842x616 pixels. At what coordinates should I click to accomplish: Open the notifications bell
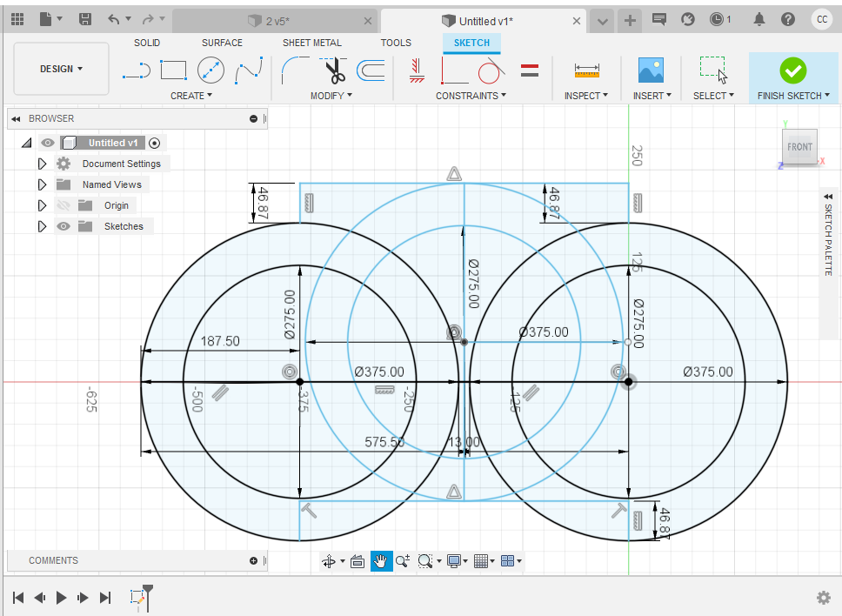758,20
